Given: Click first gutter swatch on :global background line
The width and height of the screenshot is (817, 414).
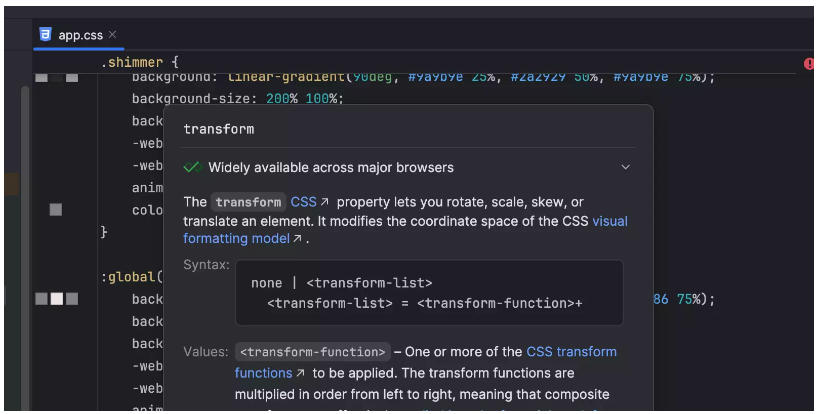Looking at the screenshot, I should coord(42,299).
